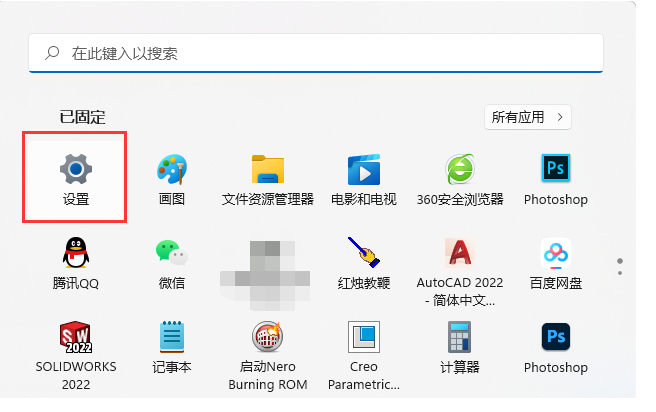The height and width of the screenshot is (412, 656).
Task: Click the chevron arrow in 所有应用
Action: 560,118
